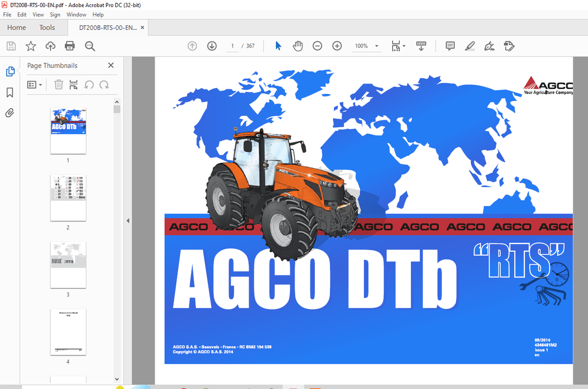
Task: Open the Attachments panel
Action: pyautogui.click(x=10, y=112)
